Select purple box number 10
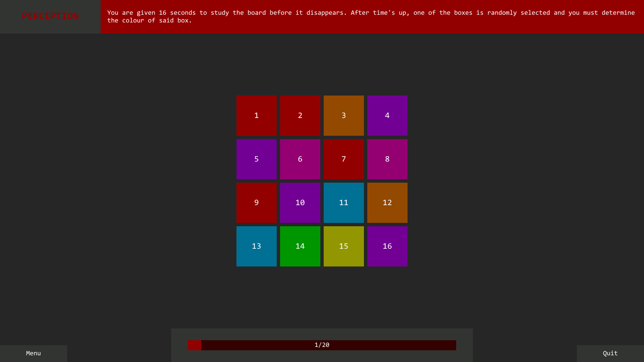 point(300,203)
